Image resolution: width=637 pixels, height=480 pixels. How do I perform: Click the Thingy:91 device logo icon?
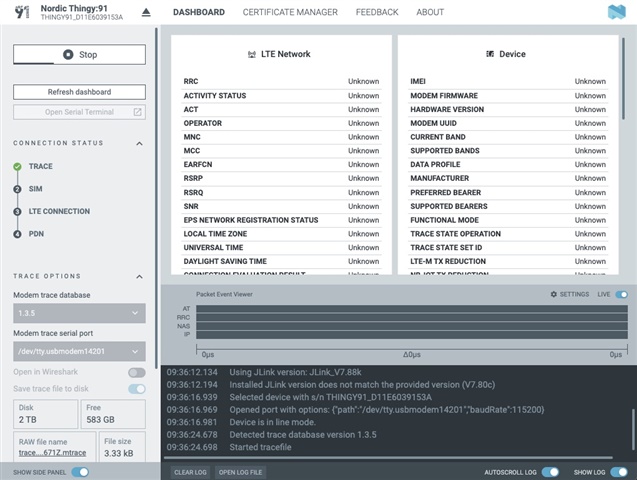click(22, 12)
